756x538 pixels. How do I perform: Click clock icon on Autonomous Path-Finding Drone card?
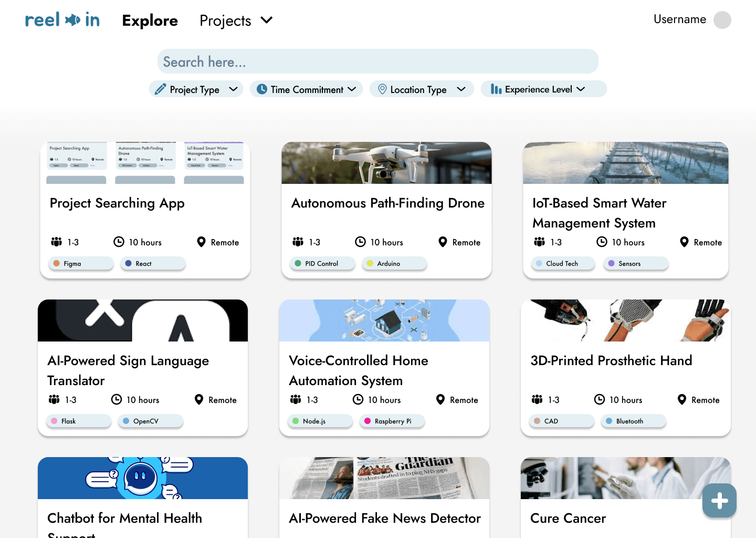360,242
